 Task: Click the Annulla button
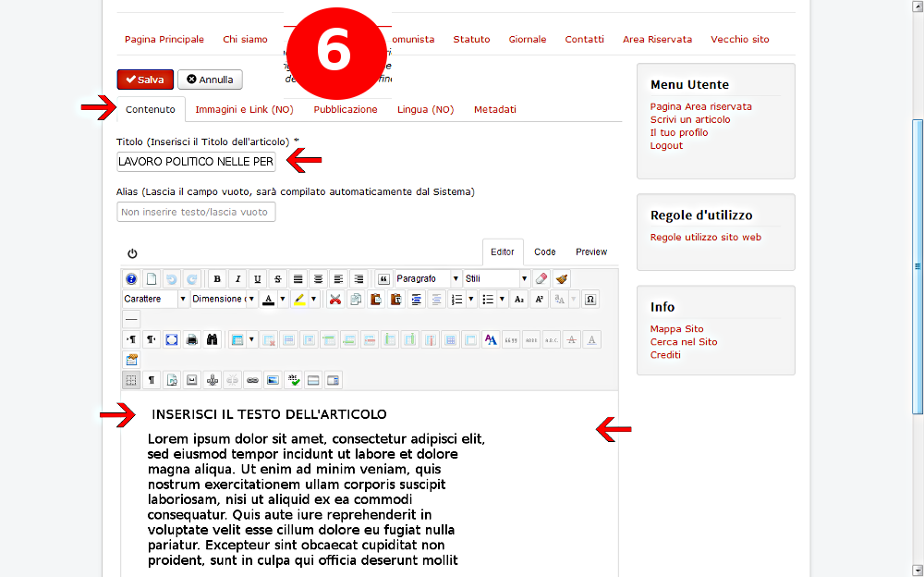pyautogui.click(x=210, y=80)
